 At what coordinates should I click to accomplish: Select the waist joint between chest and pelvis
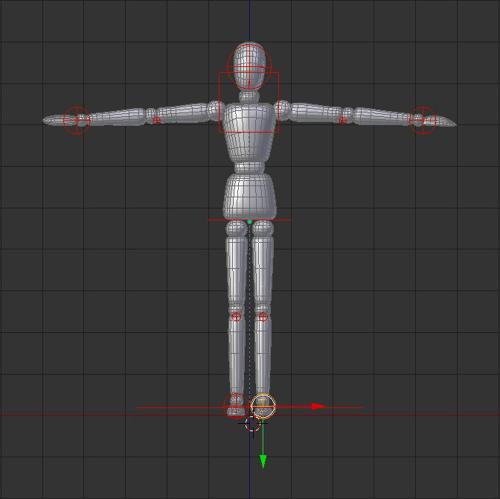(249, 168)
